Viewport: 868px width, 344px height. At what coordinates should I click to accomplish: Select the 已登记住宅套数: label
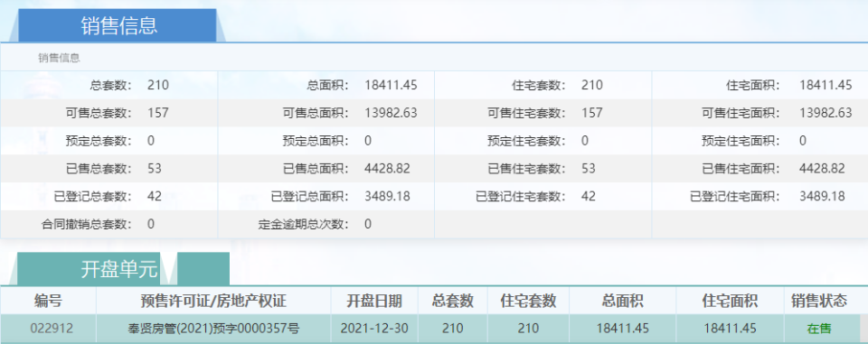521,196
